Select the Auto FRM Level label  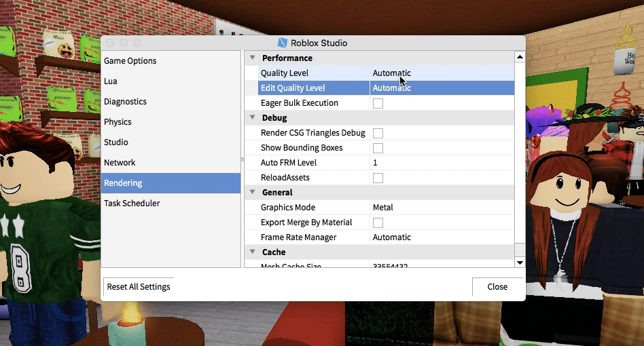point(288,163)
